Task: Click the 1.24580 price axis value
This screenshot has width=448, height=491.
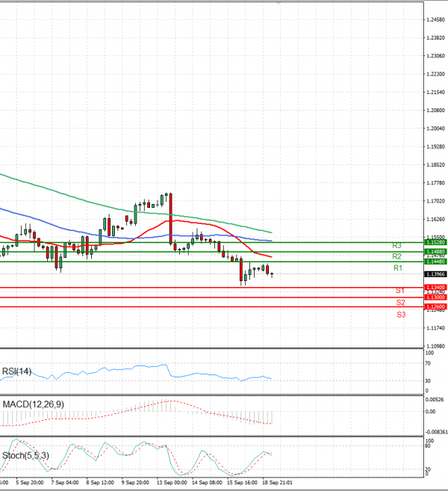Action: click(436, 19)
